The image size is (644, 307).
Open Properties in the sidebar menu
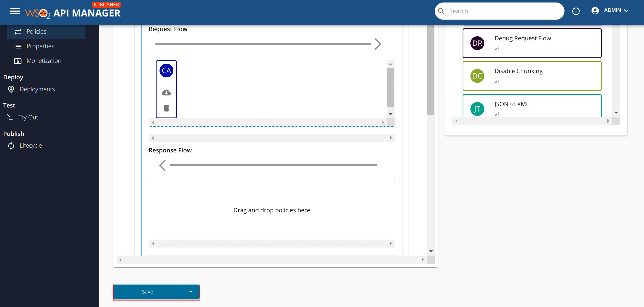pos(40,46)
